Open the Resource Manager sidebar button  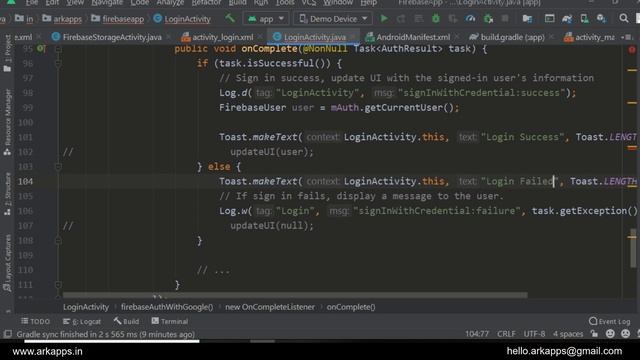coord(7,122)
